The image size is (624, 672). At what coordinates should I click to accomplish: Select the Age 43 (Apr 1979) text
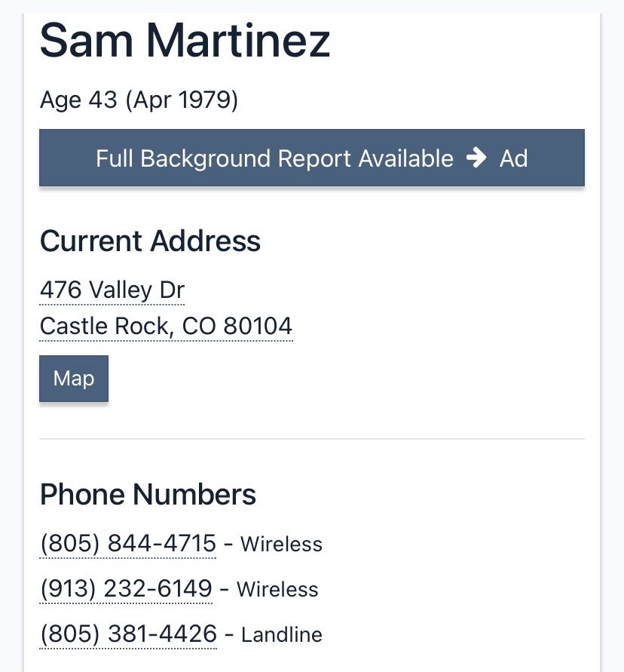click(x=139, y=100)
